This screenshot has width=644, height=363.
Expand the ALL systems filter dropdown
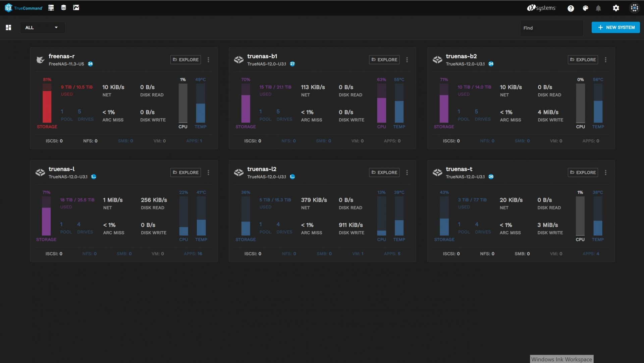point(42,28)
